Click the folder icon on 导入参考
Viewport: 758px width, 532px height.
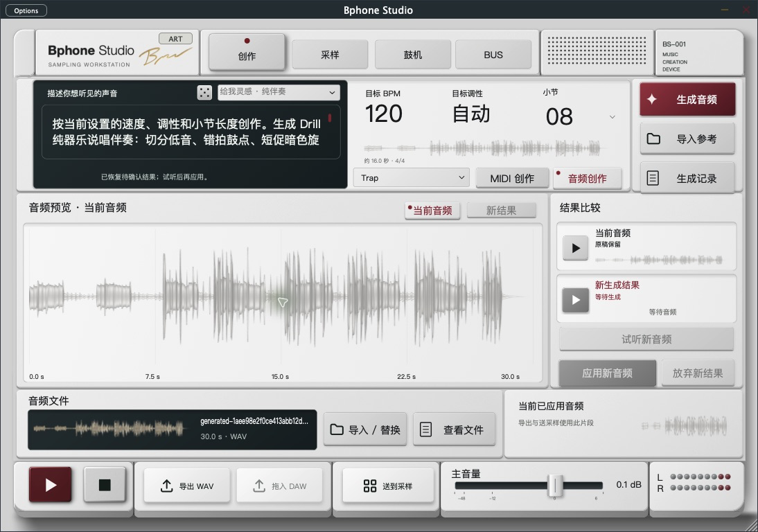point(653,139)
